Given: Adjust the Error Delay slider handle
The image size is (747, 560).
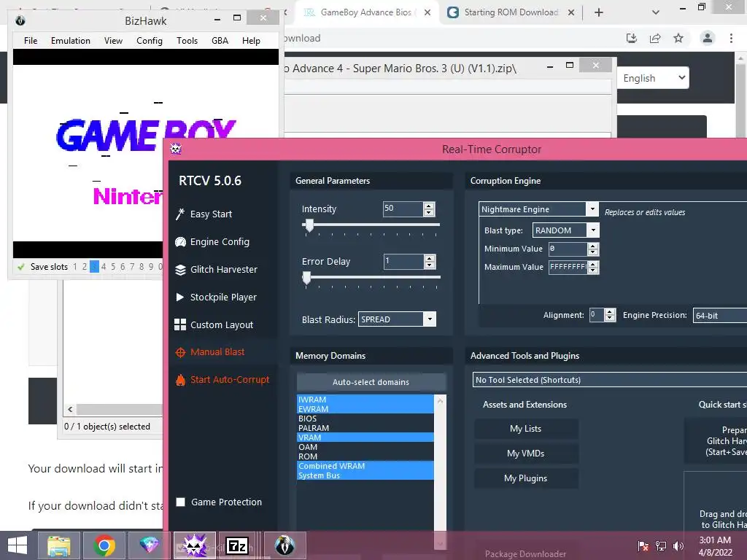Looking at the screenshot, I should click(x=307, y=278).
